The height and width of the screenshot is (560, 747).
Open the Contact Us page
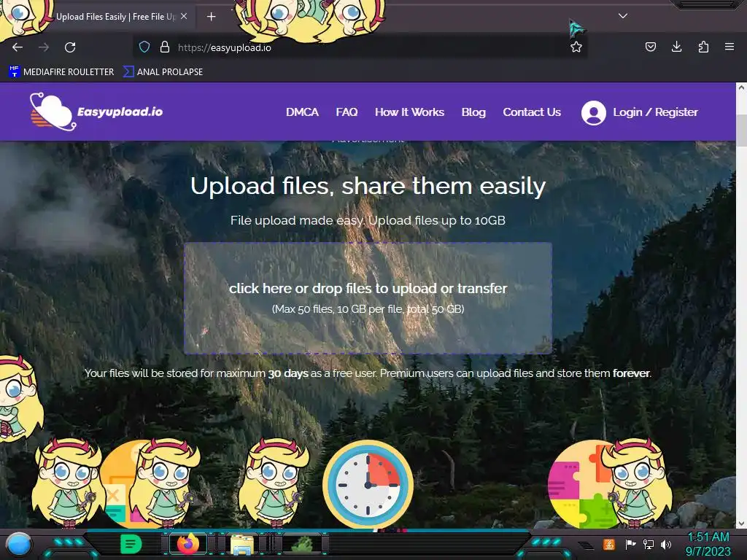[532, 112]
